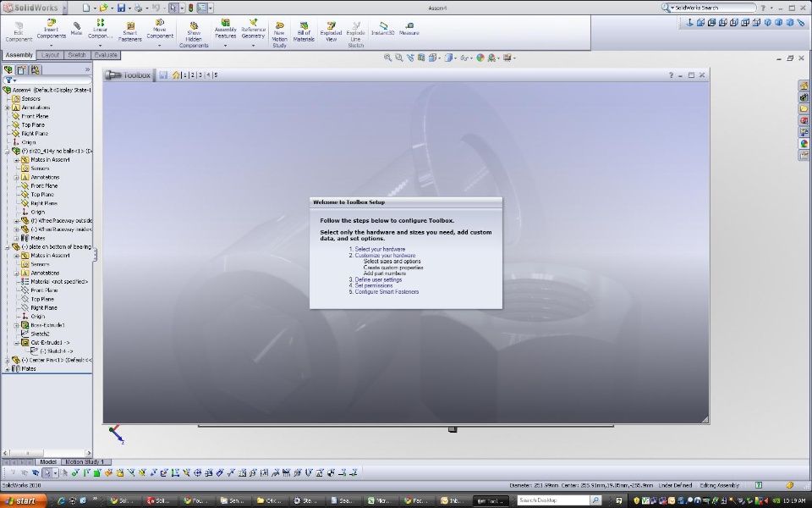
Task: Click the 'Select your hardware' link
Action: click(x=380, y=249)
